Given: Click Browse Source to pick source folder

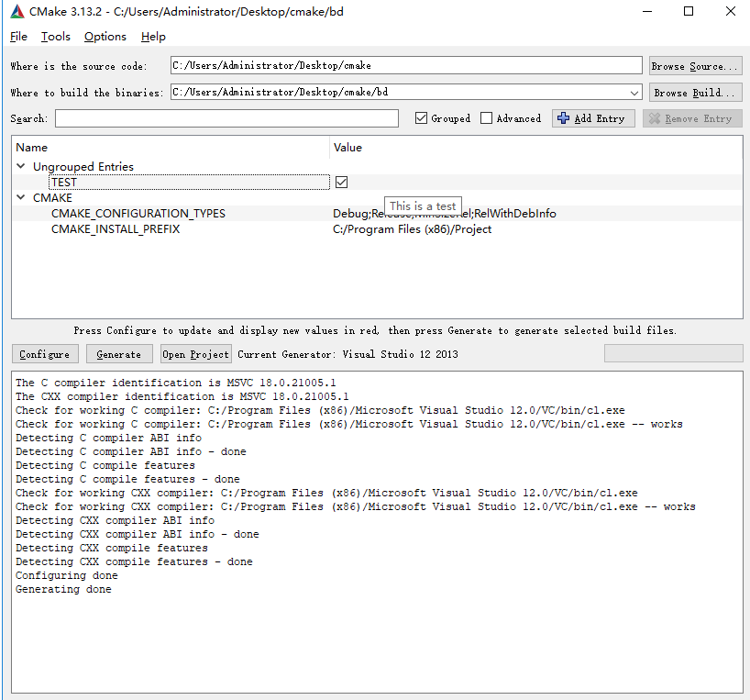Looking at the screenshot, I should (x=695, y=65).
